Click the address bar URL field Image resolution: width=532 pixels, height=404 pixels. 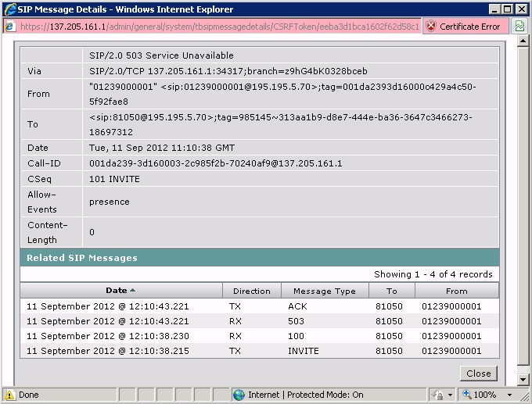(220, 27)
